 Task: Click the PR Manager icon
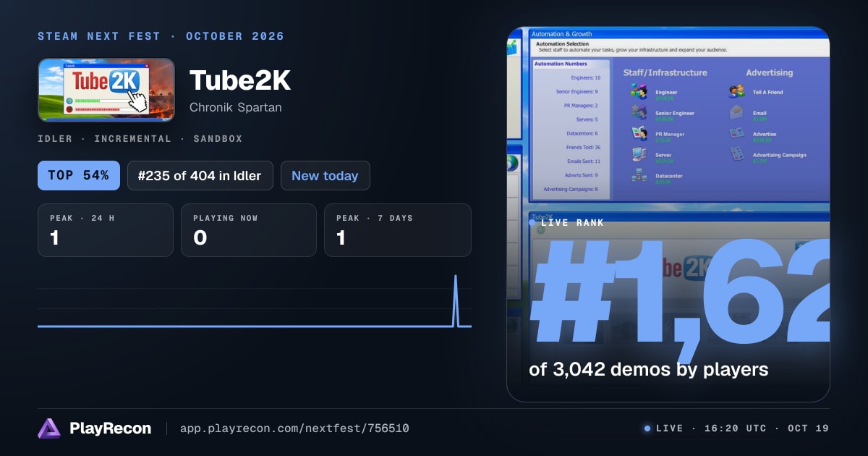pos(639,134)
